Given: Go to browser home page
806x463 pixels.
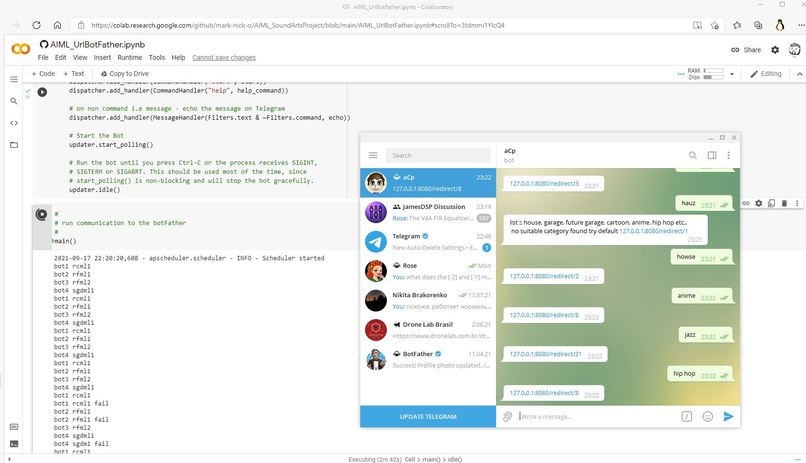Looking at the screenshot, I should (58, 25).
